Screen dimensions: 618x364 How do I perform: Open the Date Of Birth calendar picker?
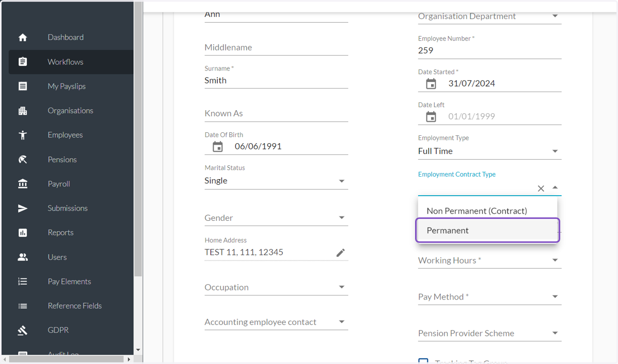coord(218,147)
